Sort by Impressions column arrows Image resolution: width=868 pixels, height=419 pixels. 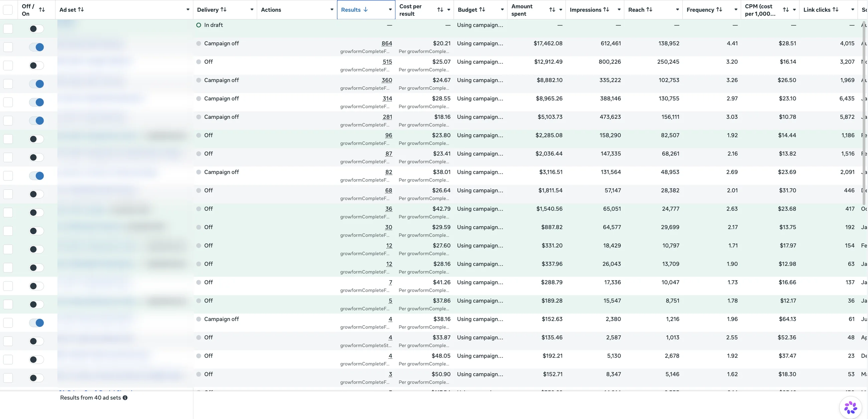(606, 10)
